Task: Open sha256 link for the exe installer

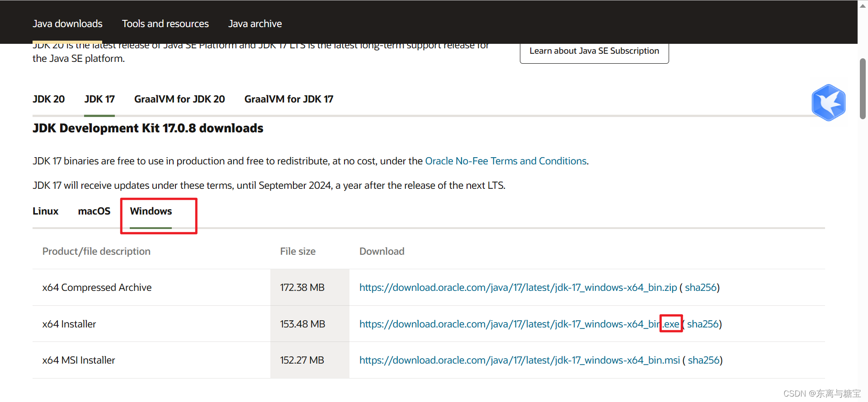Action: [x=703, y=324]
